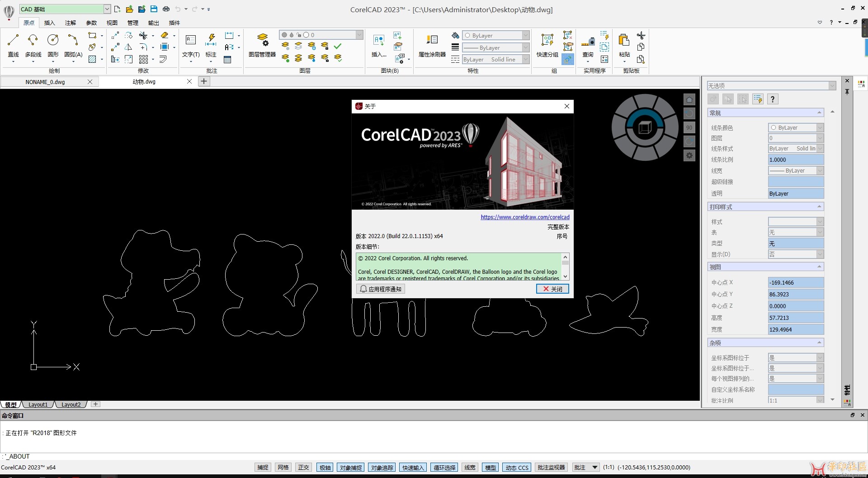The image size is (868, 478).
Task: Switch to the NONAME_0.dwg document tab
Action: 45,82
